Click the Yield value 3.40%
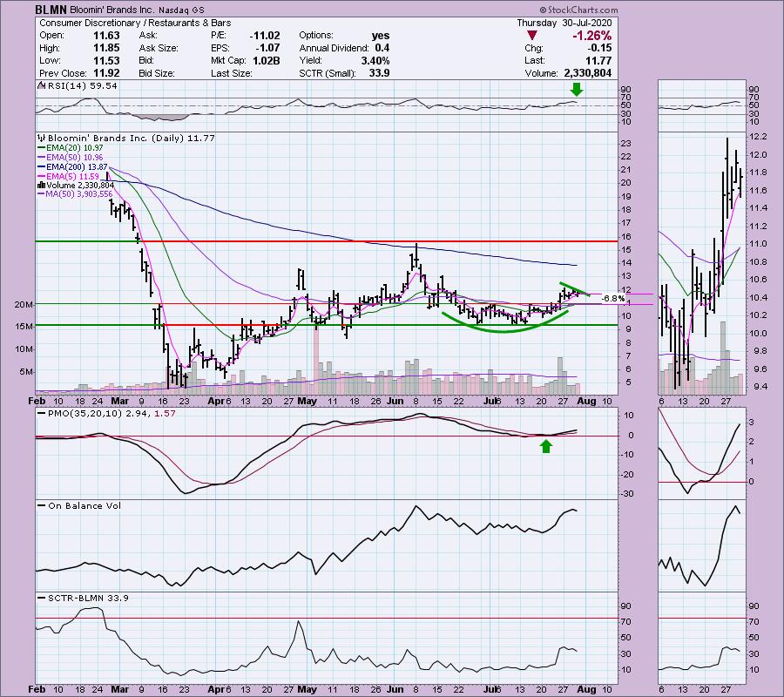 (375, 60)
